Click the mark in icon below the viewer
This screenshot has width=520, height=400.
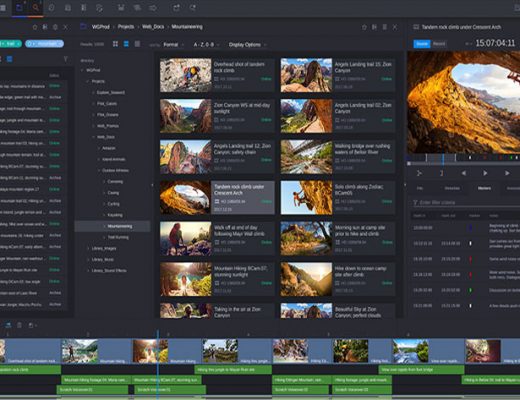click(x=419, y=173)
